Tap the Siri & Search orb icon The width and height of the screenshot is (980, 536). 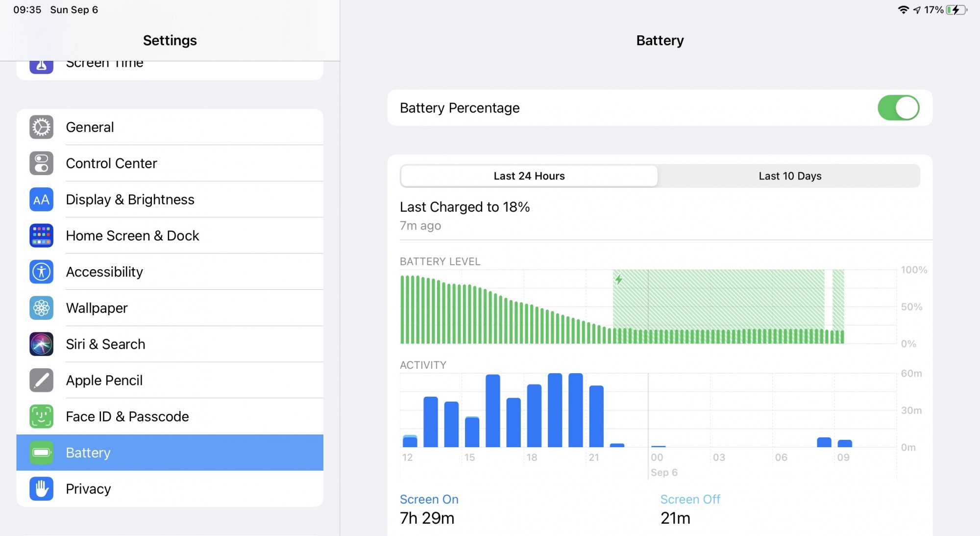pyautogui.click(x=41, y=344)
